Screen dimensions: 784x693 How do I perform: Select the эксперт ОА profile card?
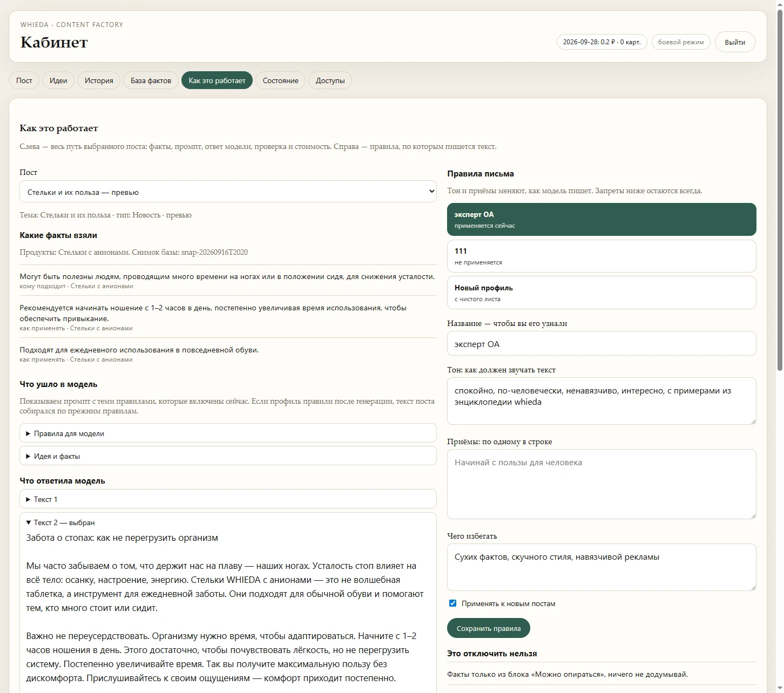pyautogui.click(x=601, y=220)
